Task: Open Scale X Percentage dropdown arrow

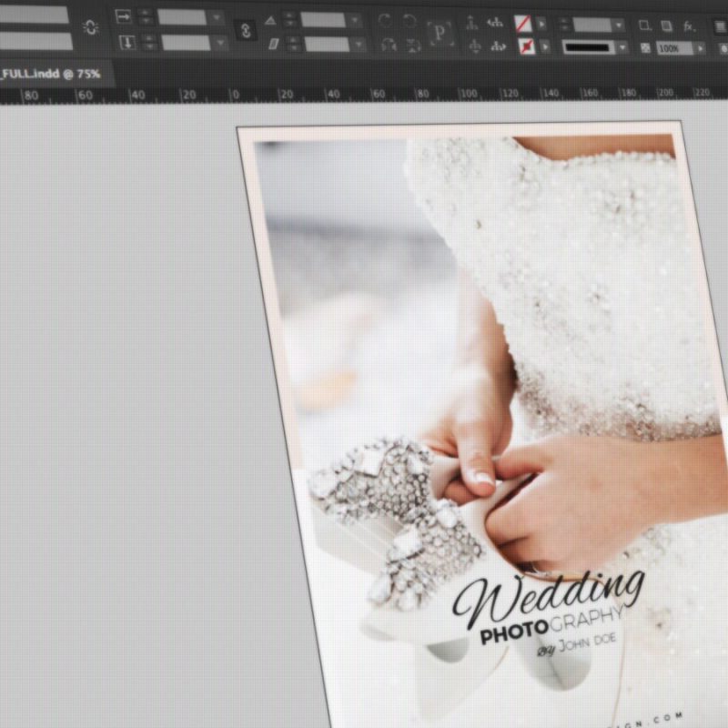Action: coord(217,17)
